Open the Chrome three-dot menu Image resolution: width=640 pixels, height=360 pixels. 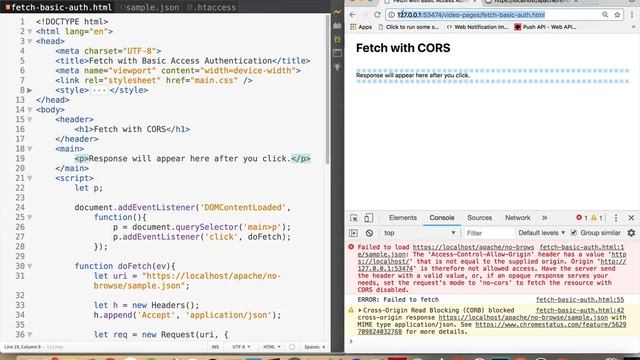point(632,15)
